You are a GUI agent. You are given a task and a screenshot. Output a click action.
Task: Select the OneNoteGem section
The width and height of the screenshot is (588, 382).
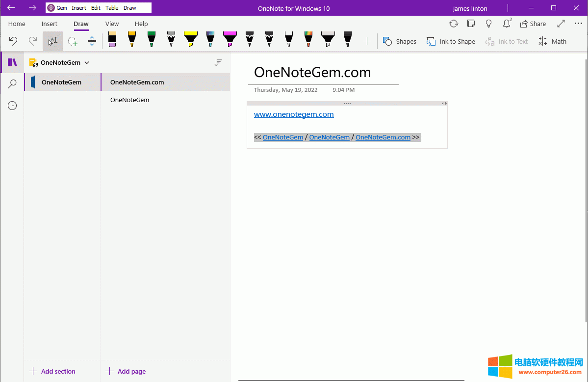tap(62, 82)
